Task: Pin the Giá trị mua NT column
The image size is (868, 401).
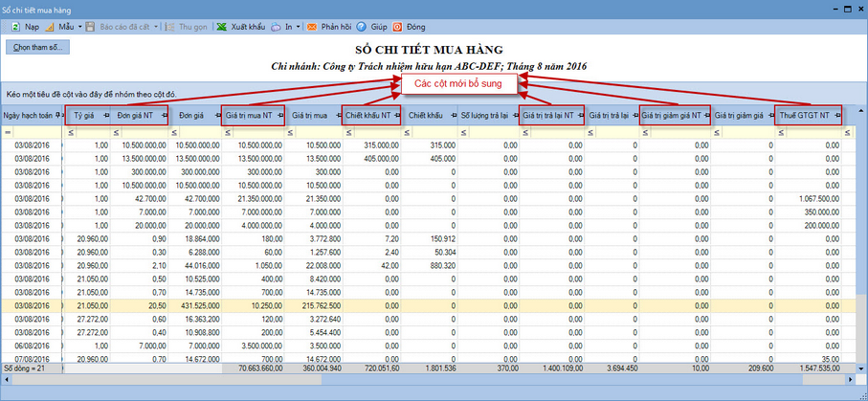Action: [280, 115]
